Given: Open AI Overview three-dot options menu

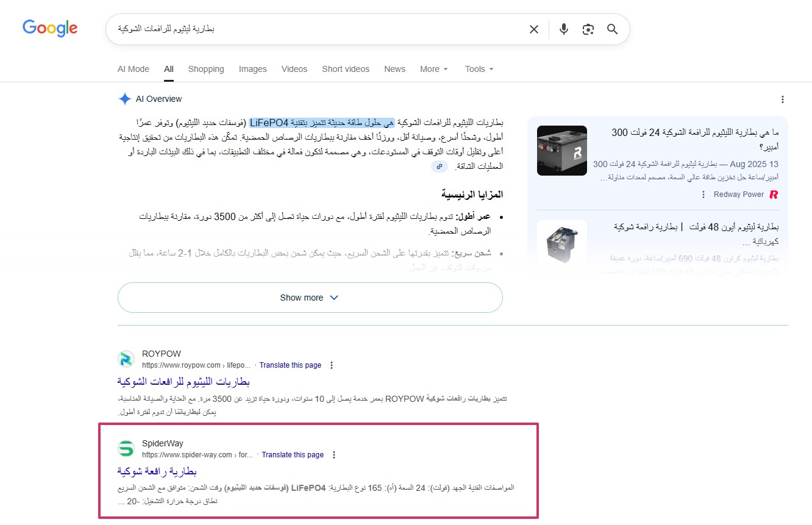Looking at the screenshot, I should [783, 99].
